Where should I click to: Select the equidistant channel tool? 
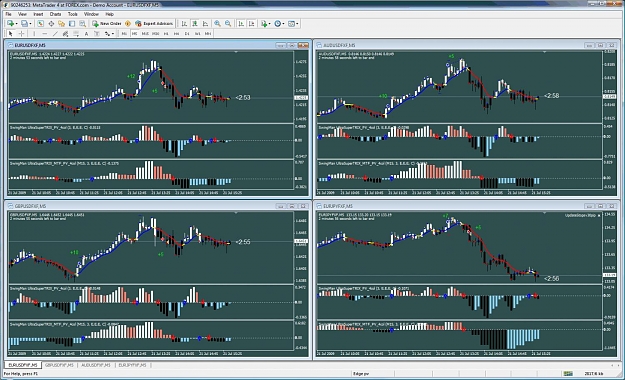[65, 33]
